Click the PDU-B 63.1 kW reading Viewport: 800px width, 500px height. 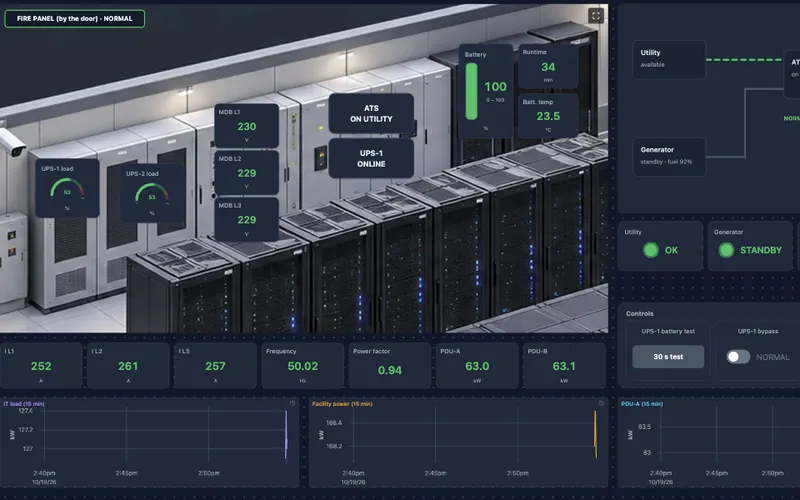coord(564,365)
